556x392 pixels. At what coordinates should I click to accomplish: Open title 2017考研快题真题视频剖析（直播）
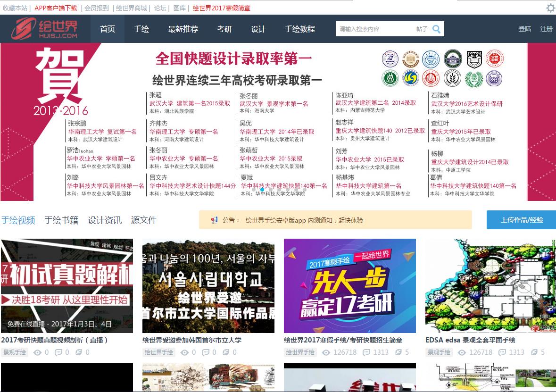pyautogui.click(x=54, y=340)
